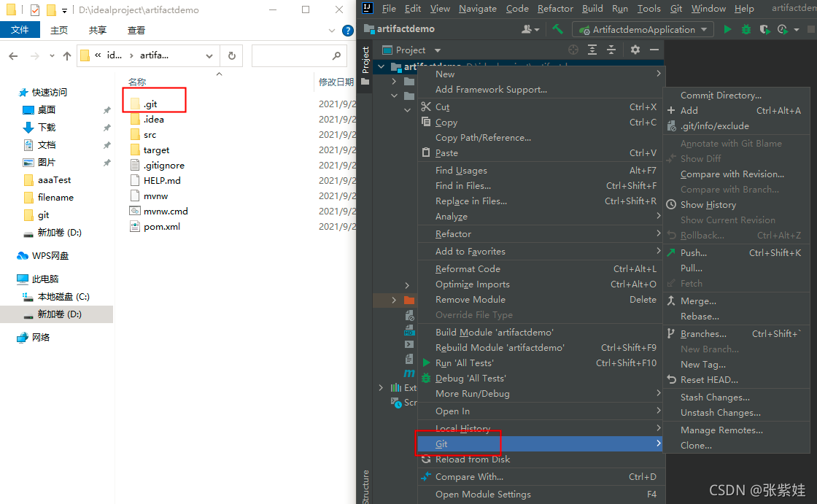
Task: Choose Manage Remotes in Git submenu
Action: (x=736, y=430)
